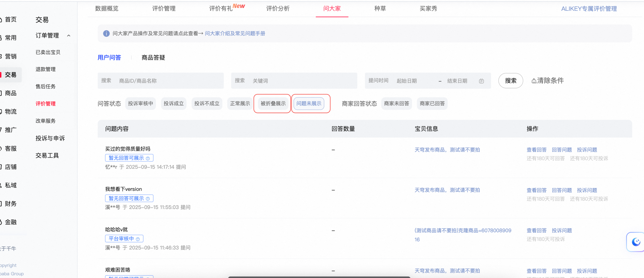Screen dimensions: 644x278
Task: Open the 问大家介绍及常见问题手册 link
Action: pos(235,34)
